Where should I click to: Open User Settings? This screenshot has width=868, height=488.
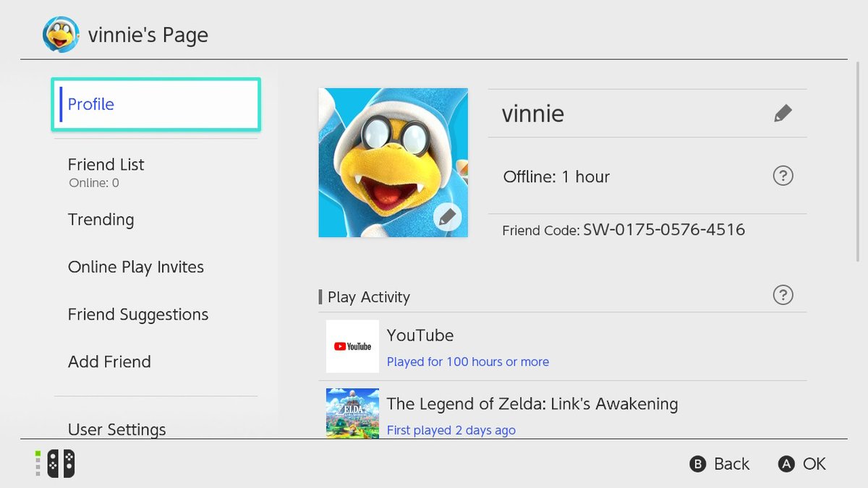(116, 429)
